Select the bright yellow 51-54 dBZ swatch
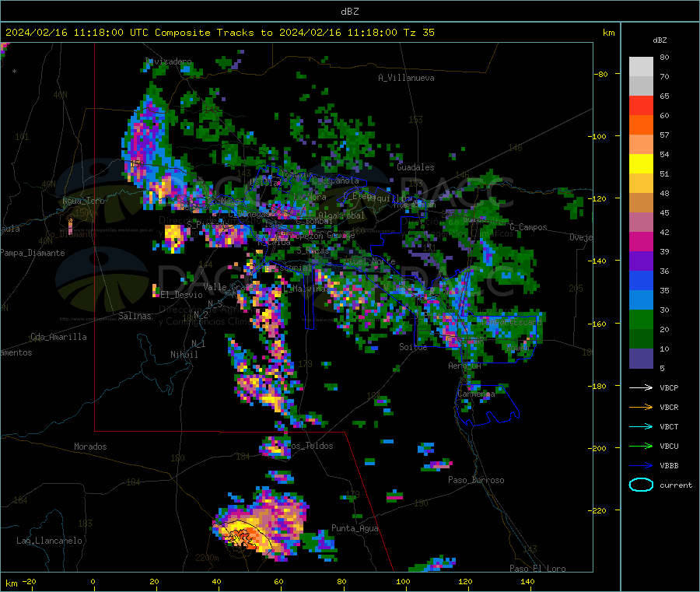The width and height of the screenshot is (700, 592). pyautogui.click(x=641, y=164)
